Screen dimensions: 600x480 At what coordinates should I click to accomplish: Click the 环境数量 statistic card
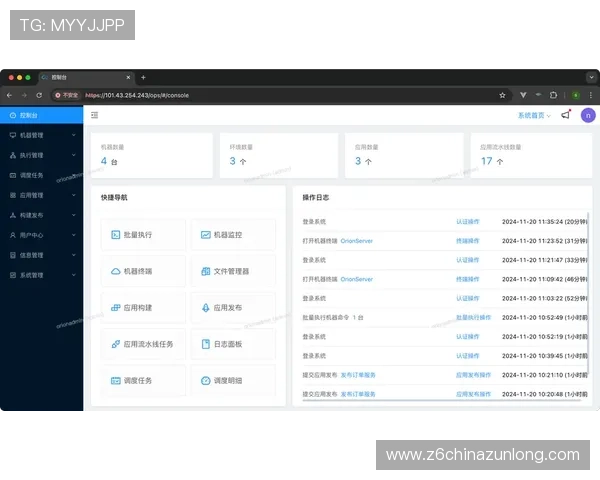click(x=279, y=155)
